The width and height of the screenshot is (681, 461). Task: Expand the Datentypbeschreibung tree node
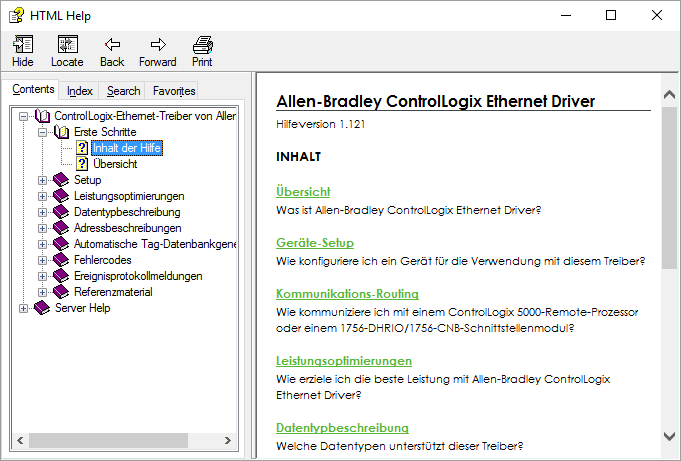(42, 212)
